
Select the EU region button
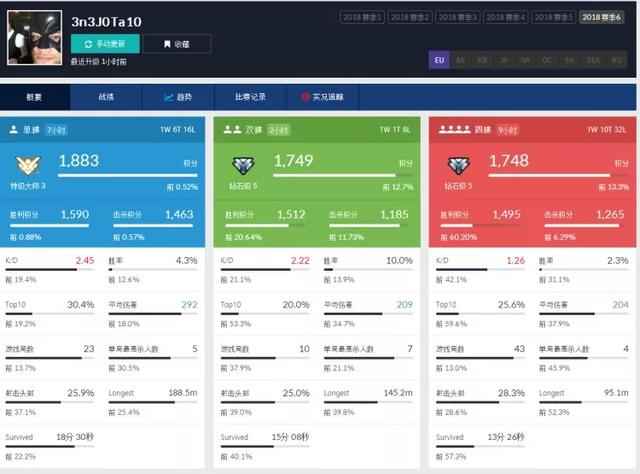(438, 60)
